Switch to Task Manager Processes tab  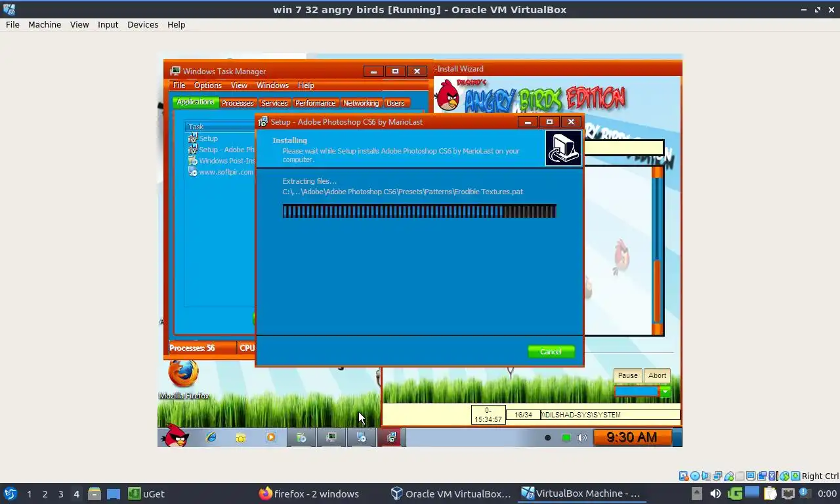coord(238,103)
